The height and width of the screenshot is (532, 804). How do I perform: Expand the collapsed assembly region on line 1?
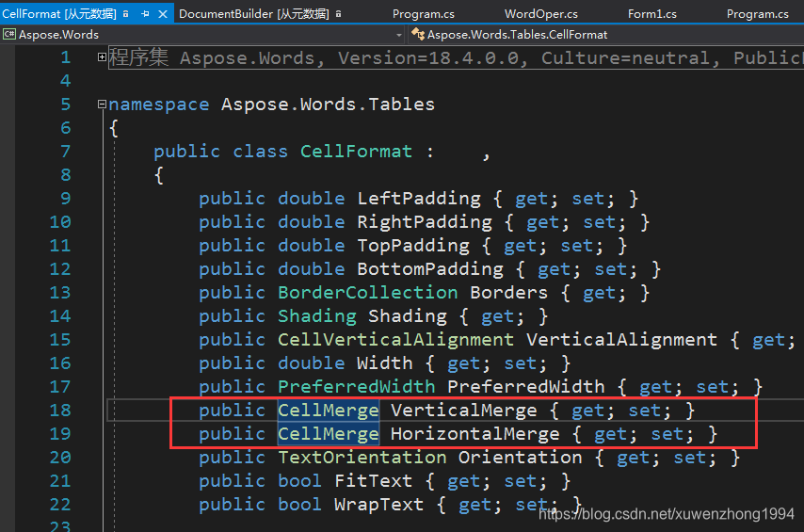pyautogui.click(x=102, y=56)
